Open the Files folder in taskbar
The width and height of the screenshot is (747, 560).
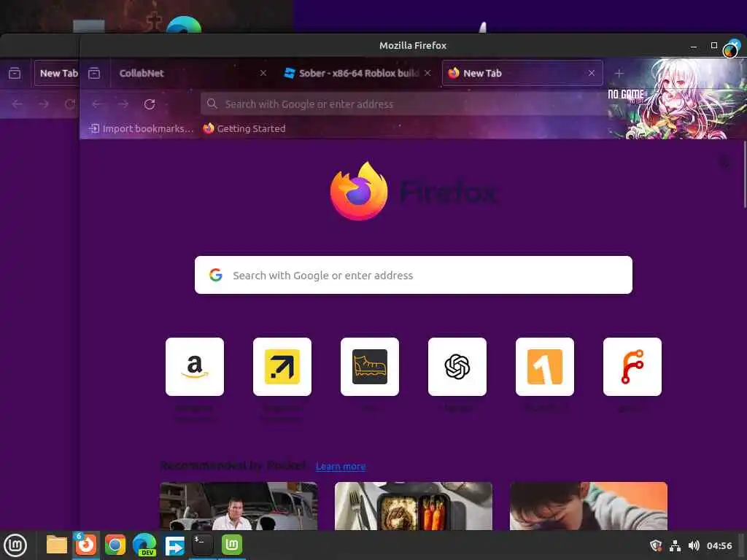tap(56, 545)
